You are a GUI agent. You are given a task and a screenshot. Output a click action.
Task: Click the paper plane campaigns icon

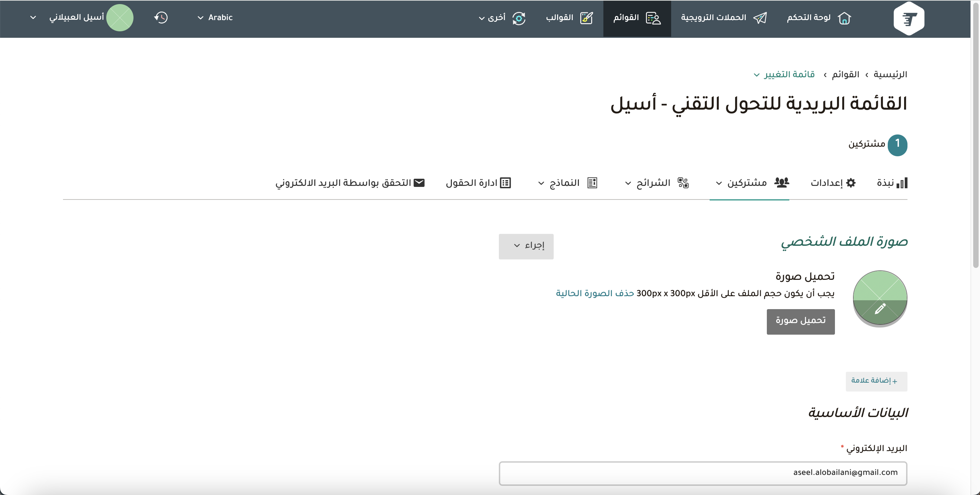pyautogui.click(x=760, y=18)
